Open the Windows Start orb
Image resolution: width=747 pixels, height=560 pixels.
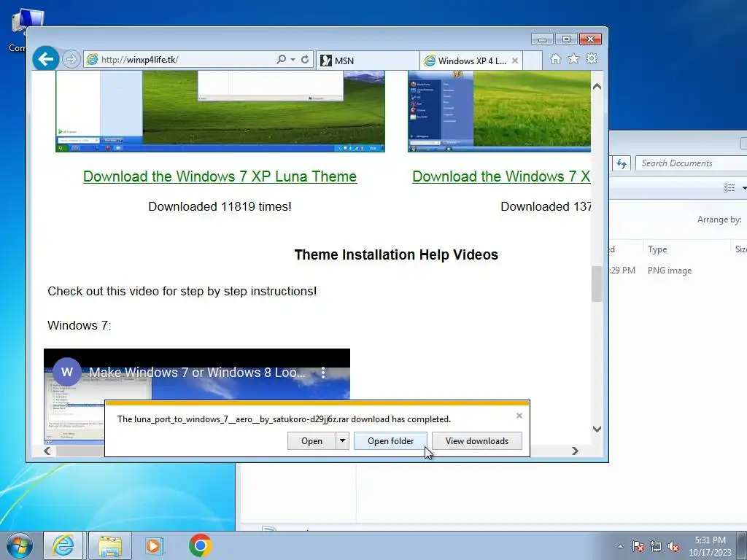(x=20, y=545)
